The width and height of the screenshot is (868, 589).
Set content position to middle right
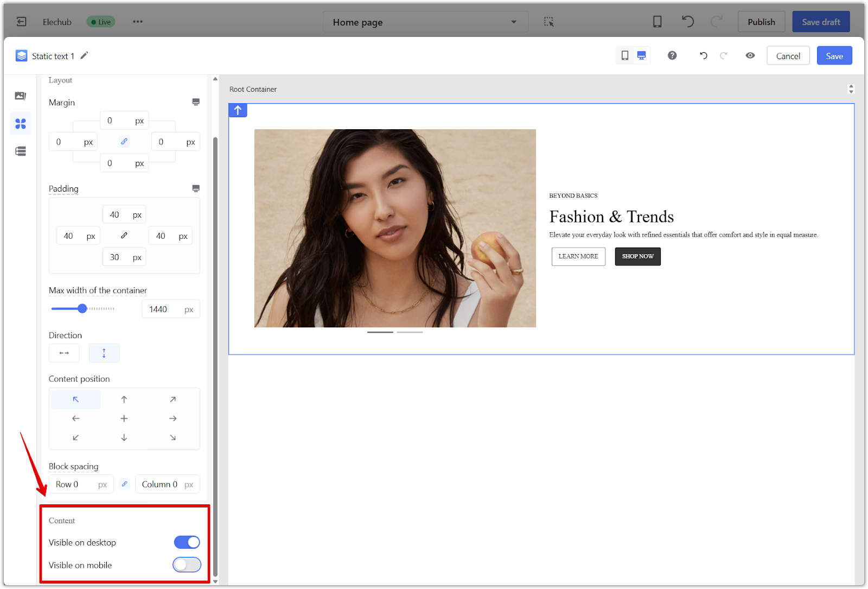click(173, 419)
